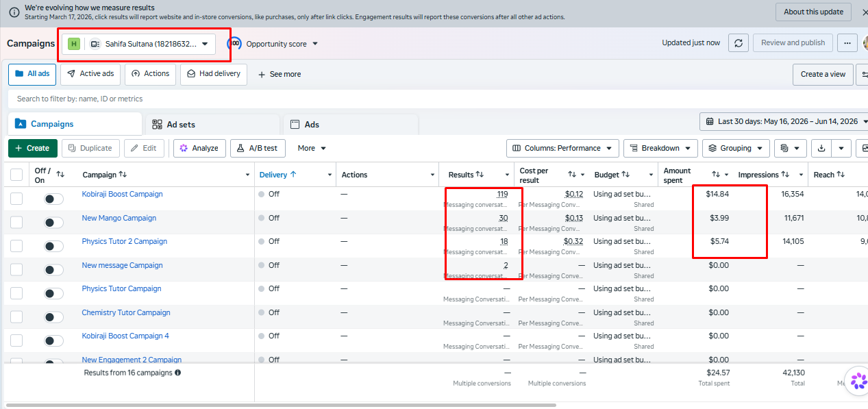Image resolution: width=868 pixels, height=409 pixels.
Task: Click the $14.84 amount spent value
Action: pyautogui.click(x=717, y=195)
